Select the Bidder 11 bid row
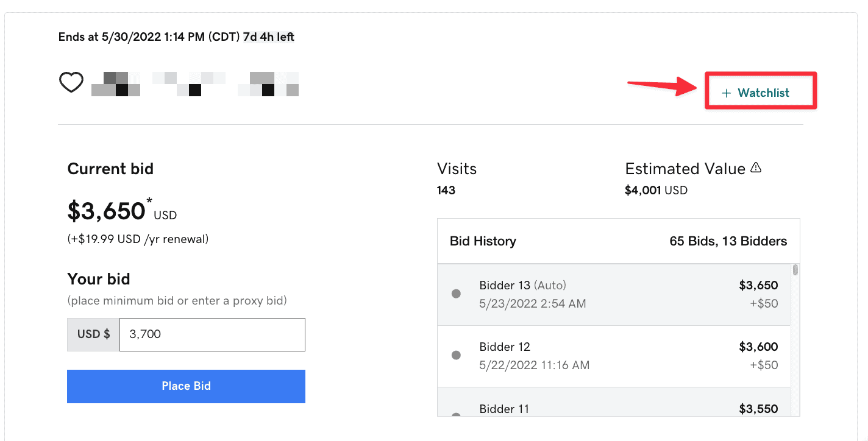Screen dimensions: 868x441 pyautogui.click(x=614, y=402)
